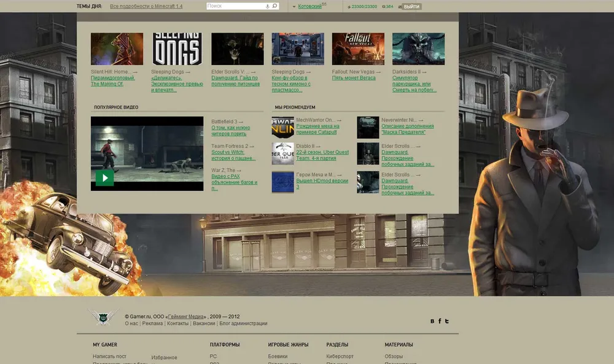
Task: Open the Minecraft 1.4 details link
Action: tap(146, 6)
